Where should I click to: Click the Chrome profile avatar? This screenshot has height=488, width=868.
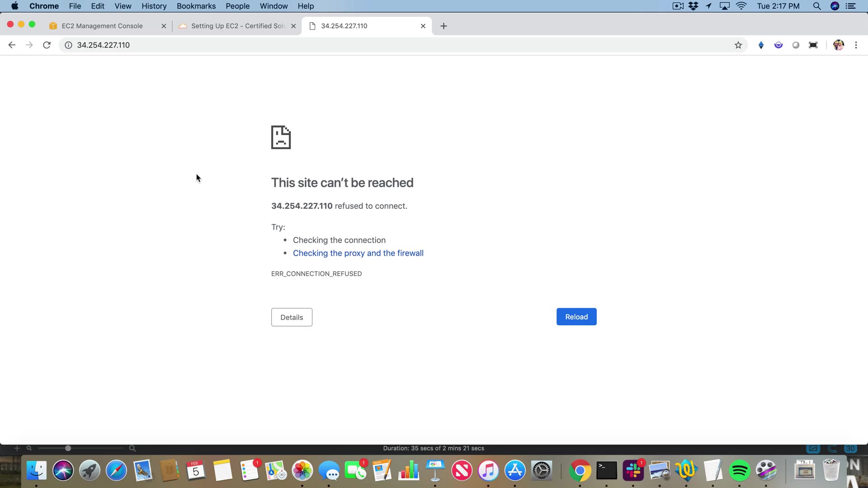tap(838, 45)
